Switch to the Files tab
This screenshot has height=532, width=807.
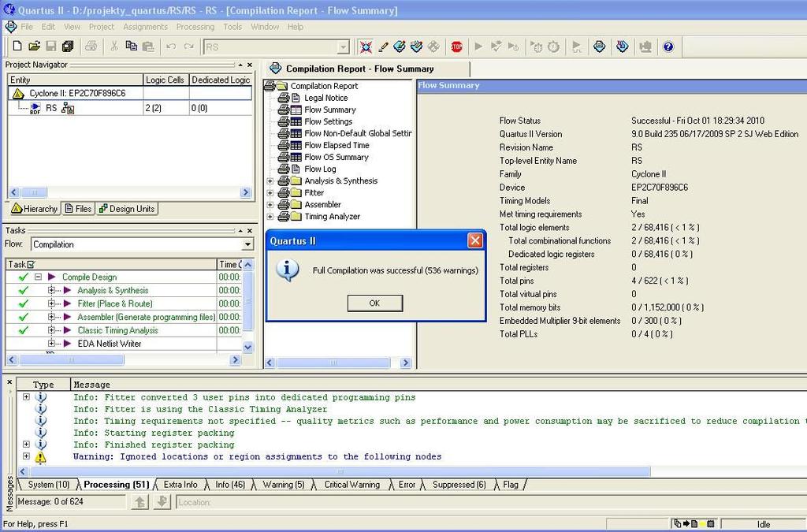pos(78,208)
